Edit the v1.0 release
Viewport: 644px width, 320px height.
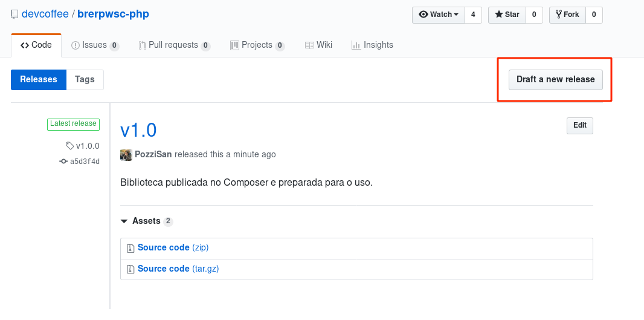(x=579, y=126)
